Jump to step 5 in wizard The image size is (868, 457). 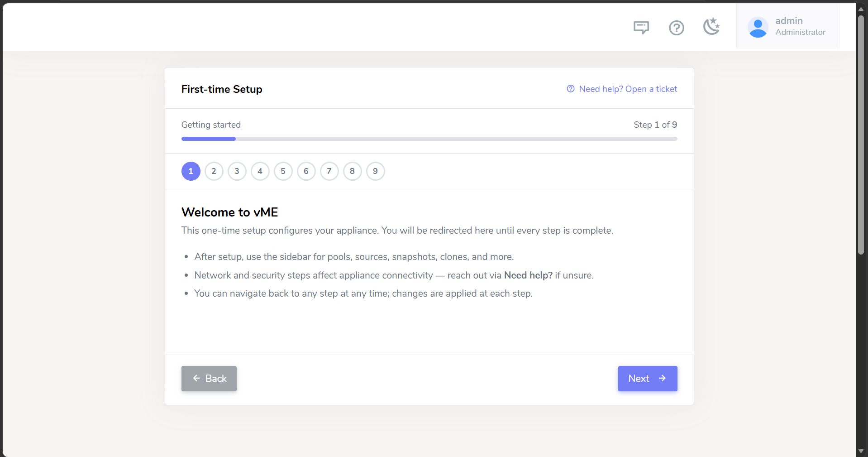click(283, 171)
